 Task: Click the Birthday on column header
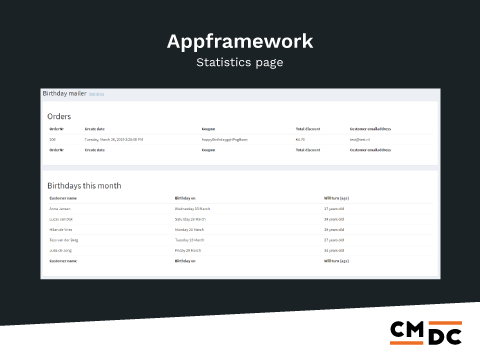tap(185, 198)
